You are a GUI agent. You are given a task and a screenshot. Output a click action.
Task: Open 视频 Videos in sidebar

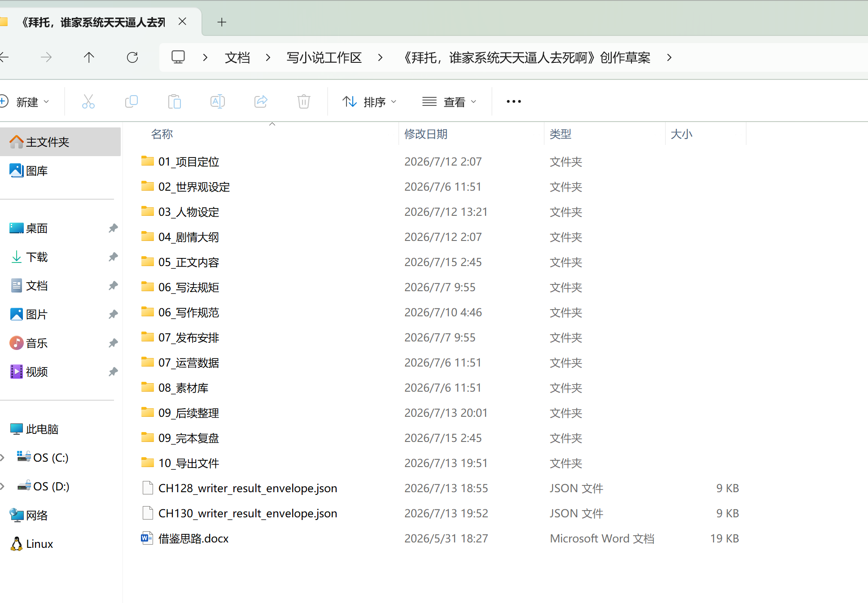(60, 371)
